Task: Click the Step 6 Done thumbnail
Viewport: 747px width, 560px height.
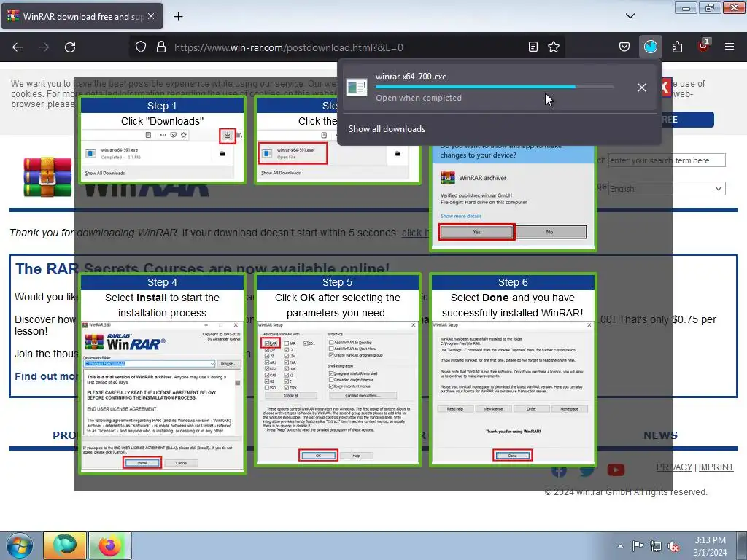Action: point(513,370)
